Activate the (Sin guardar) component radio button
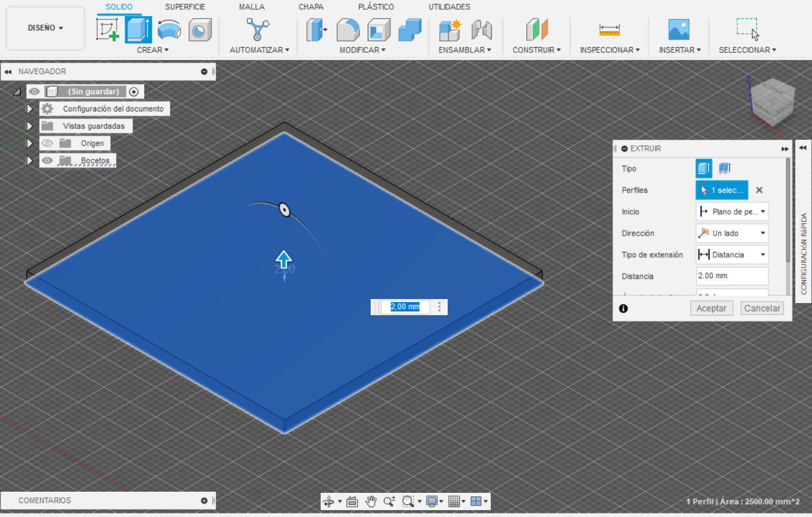Viewport: 812px width, 517px height. click(x=134, y=91)
